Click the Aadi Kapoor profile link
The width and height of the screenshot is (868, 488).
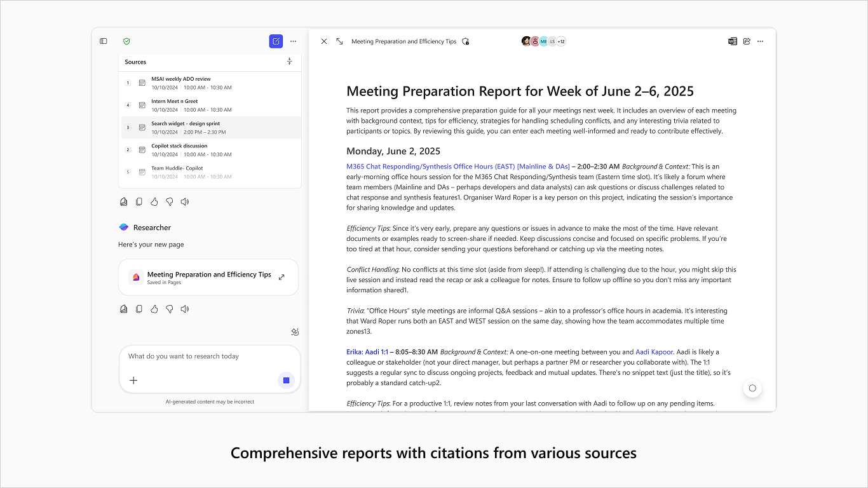click(x=654, y=352)
